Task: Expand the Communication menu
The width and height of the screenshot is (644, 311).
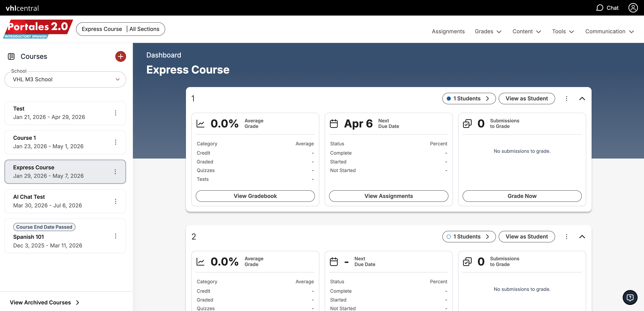Action: point(610,31)
